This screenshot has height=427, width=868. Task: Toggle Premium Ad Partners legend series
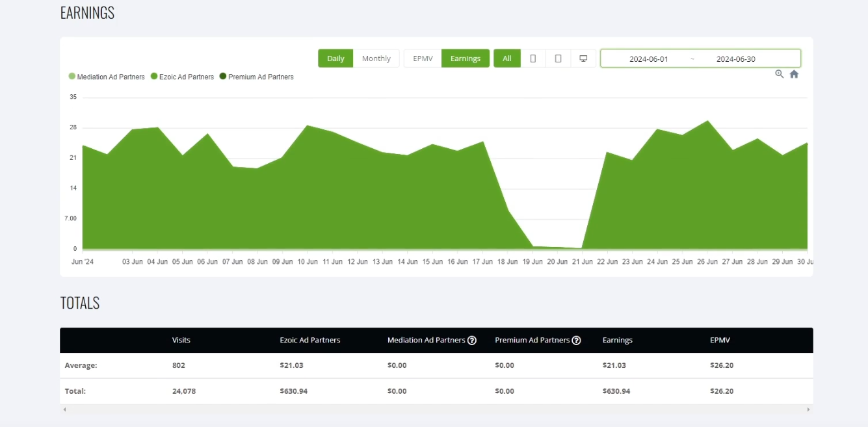coord(257,77)
